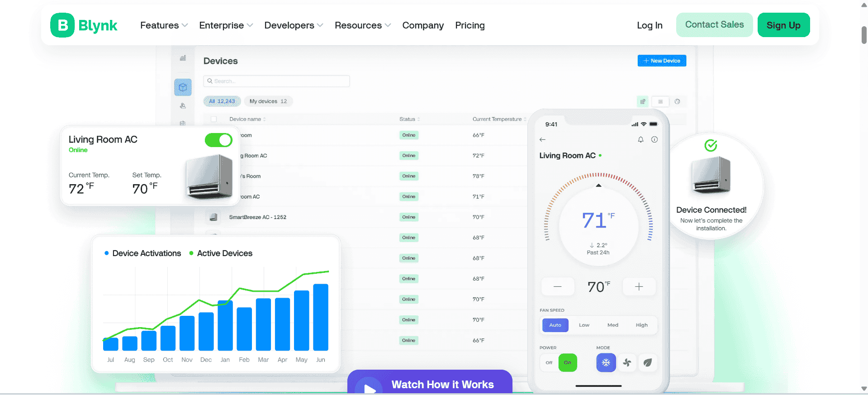868x395 pixels.
Task: Click the Contact Sales button
Action: click(x=714, y=25)
